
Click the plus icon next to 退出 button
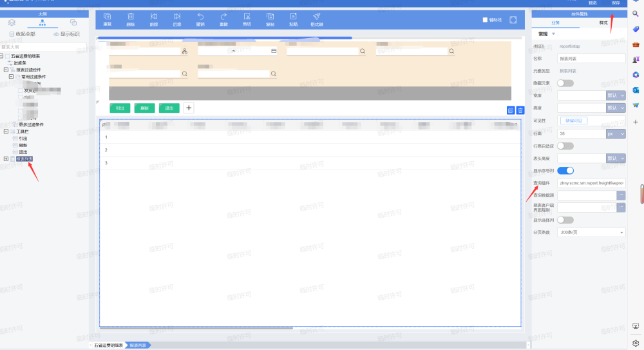point(189,108)
